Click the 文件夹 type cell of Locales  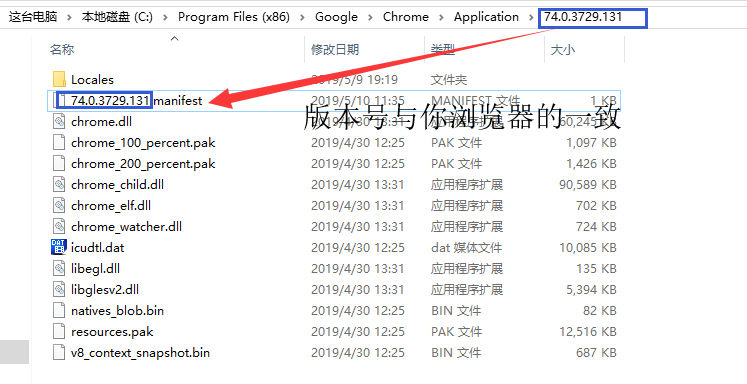tap(449, 80)
